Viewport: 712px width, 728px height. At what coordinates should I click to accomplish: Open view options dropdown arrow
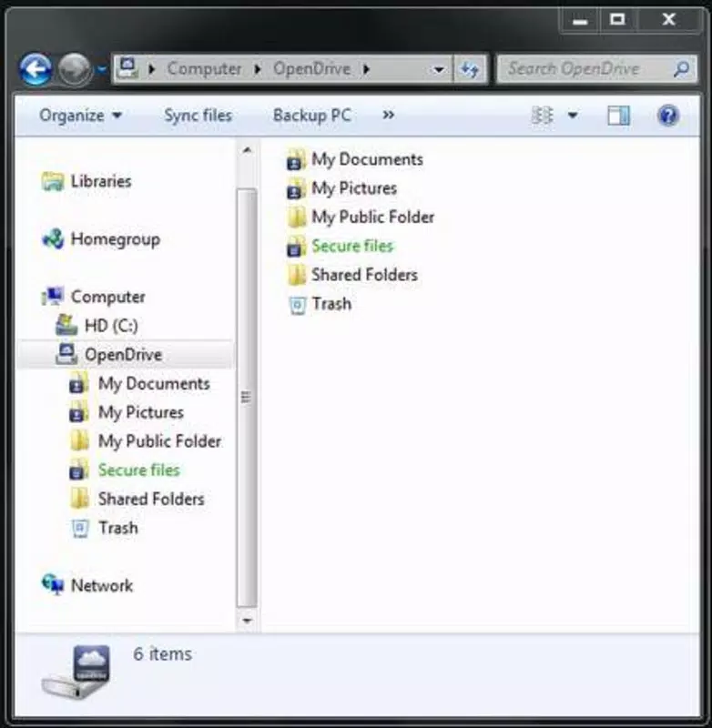click(573, 116)
